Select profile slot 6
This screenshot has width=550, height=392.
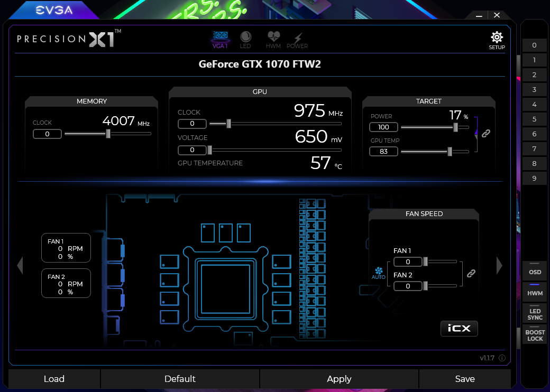tap(534, 134)
